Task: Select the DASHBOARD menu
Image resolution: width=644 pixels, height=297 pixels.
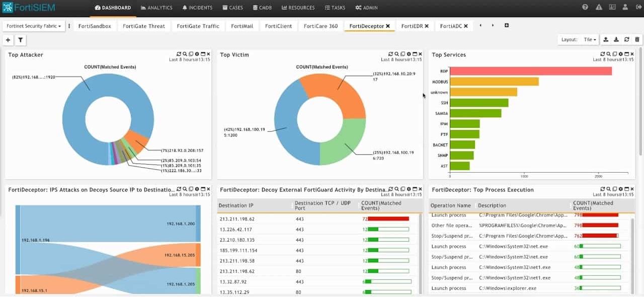Action: [x=113, y=8]
